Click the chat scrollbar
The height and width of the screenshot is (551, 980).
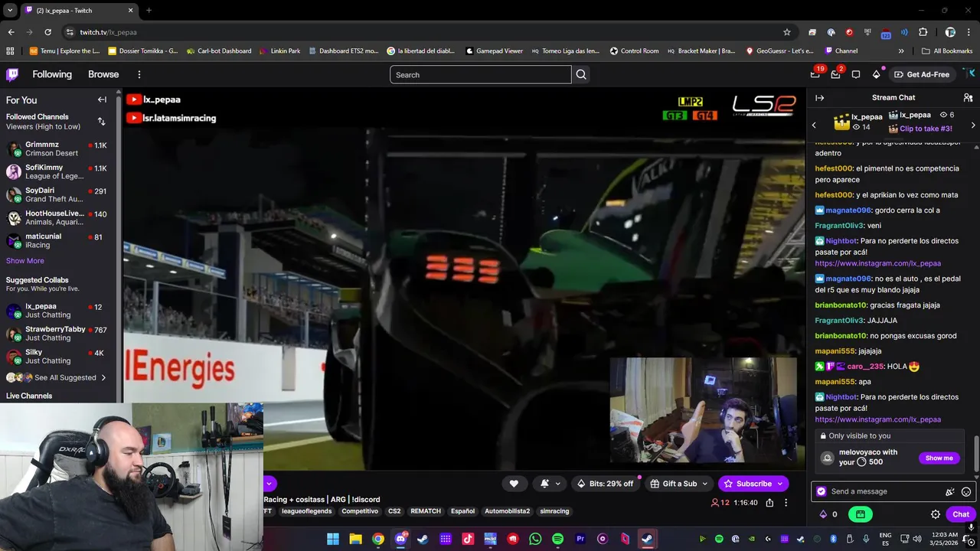click(x=976, y=453)
